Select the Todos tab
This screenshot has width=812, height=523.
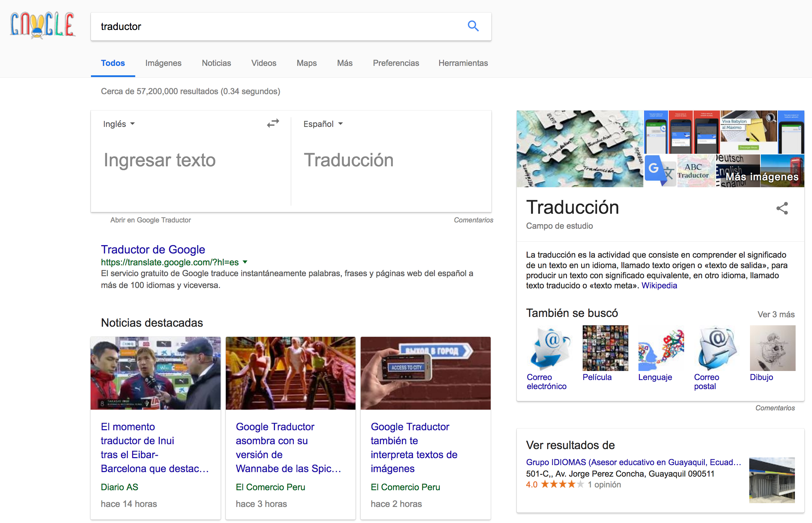tap(113, 63)
